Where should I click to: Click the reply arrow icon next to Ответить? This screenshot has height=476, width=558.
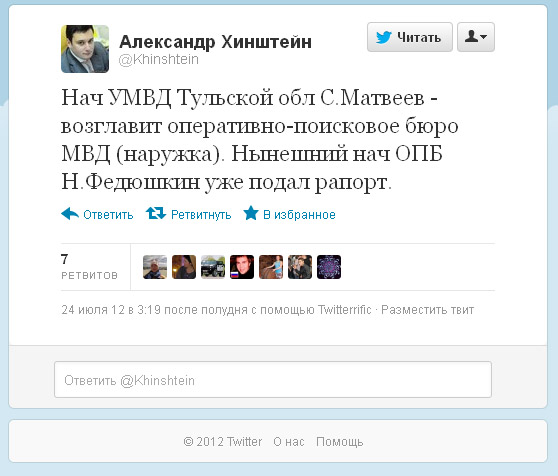point(70,214)
